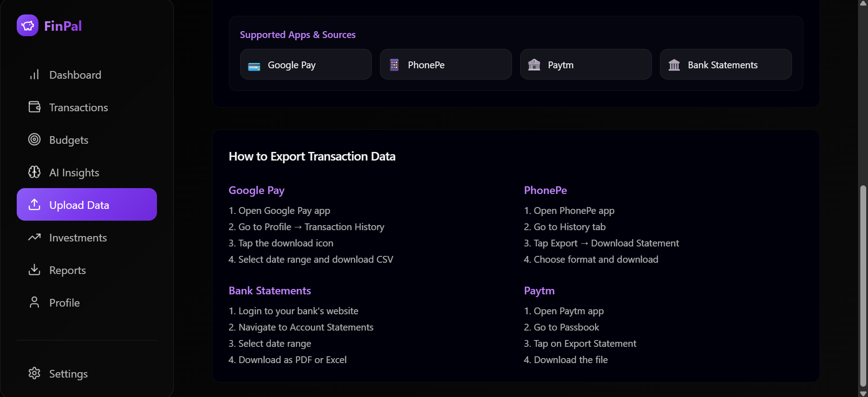Viewport: 868px width, 397px height.
Task: Click 'Select date range and download CSV'
Action: point(311,260)
